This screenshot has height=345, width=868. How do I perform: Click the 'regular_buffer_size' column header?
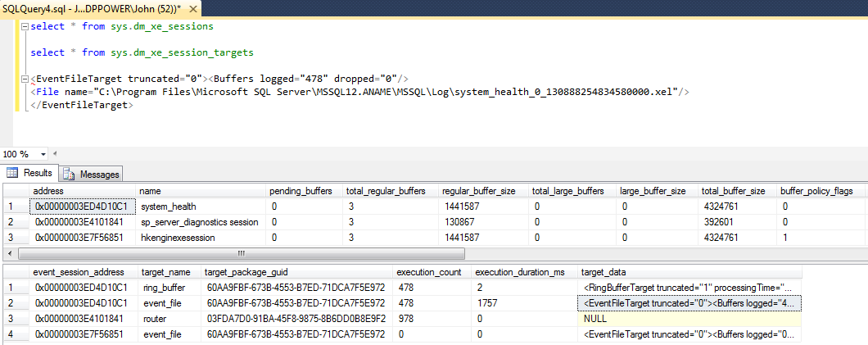pos(482,191)
